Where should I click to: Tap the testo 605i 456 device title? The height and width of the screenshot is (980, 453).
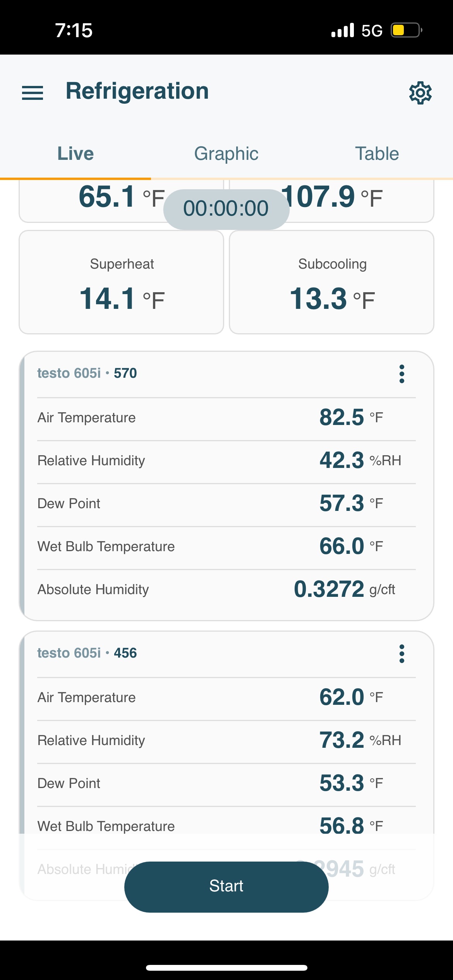(87, 653)
